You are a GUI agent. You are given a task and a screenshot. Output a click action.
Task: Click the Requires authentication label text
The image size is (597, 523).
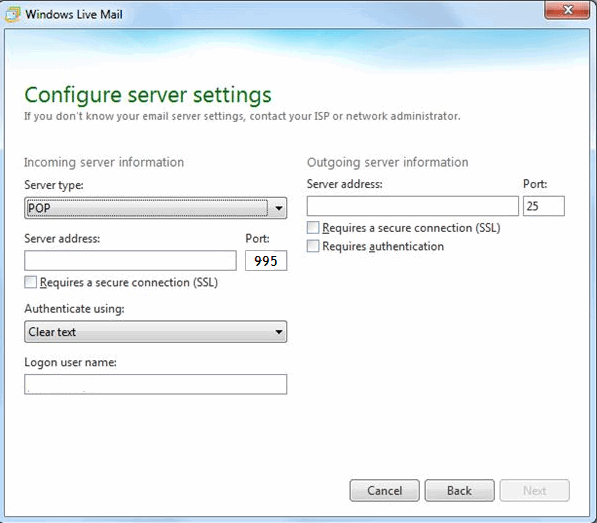383,246
